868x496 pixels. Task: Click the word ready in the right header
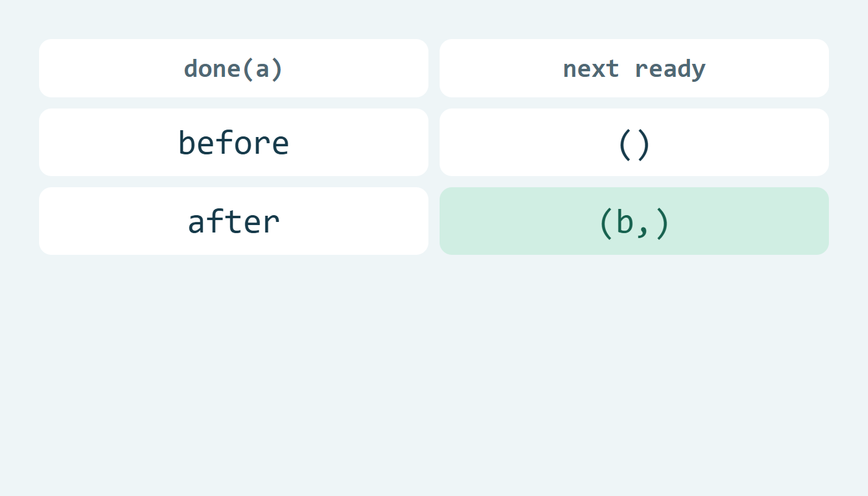(670, 69)
